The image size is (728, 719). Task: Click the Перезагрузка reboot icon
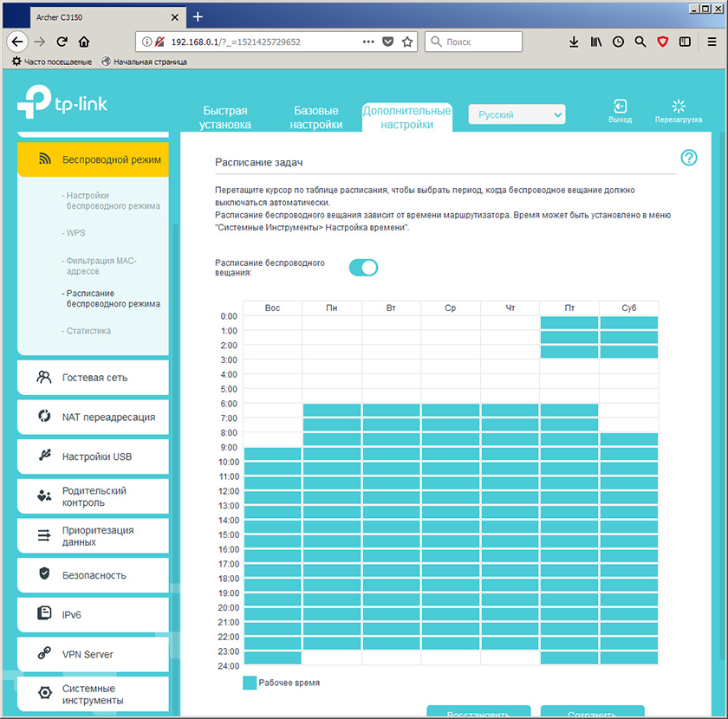click(x=679, y=107)
